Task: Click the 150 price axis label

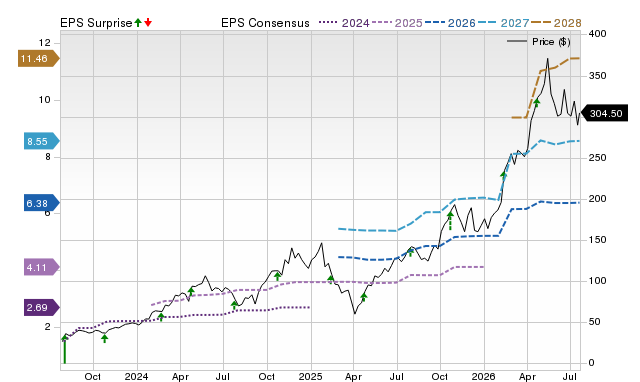Action: click(598, 240)
